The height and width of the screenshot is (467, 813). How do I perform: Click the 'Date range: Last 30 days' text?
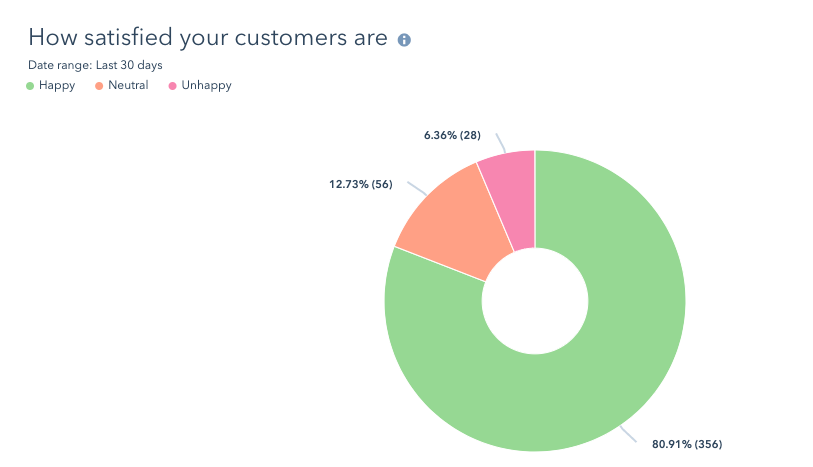click(96, 65)
